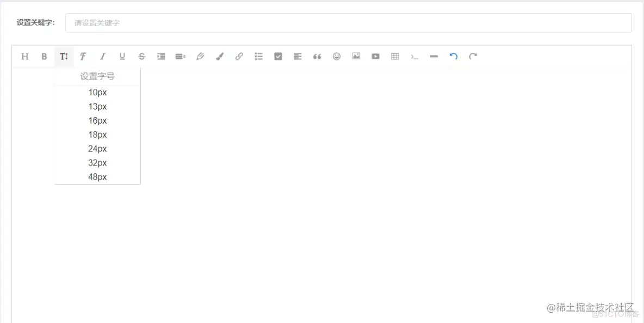Toggle strikethrough formatting
The width and height of the screenshot is (644, 323).
[x=142, y=56]
